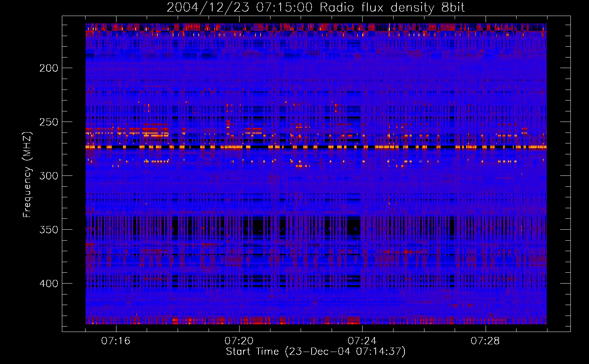
Task: Select the 350 frequency tick label
Action: (49, 230)
